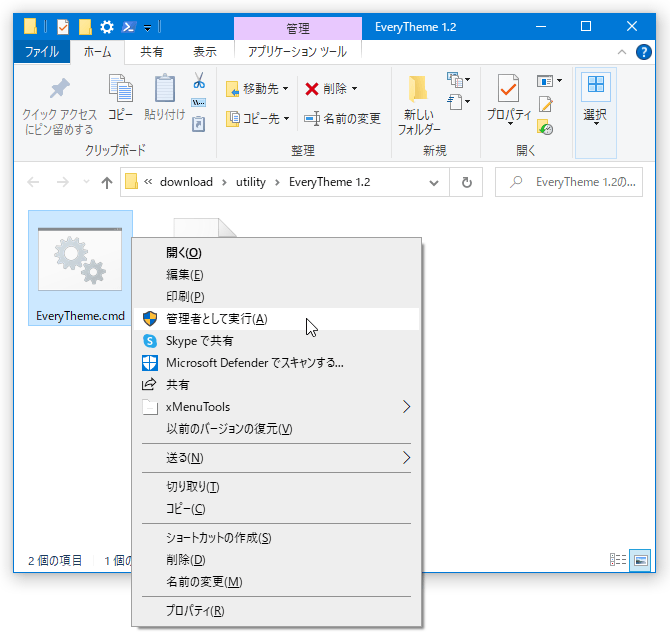
Task: Click the utility breadcrumb in the address bar
Action: pos(251,182)
